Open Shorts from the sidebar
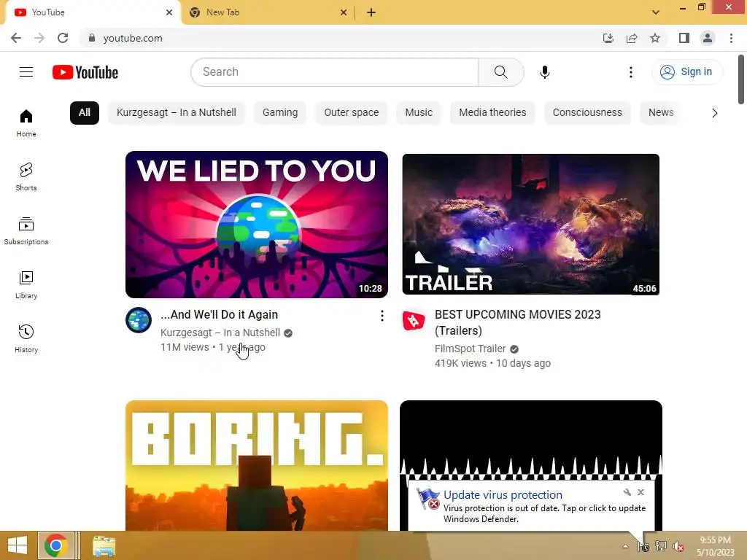Screen dimensions: 747x560 click(x=26, y=176)
